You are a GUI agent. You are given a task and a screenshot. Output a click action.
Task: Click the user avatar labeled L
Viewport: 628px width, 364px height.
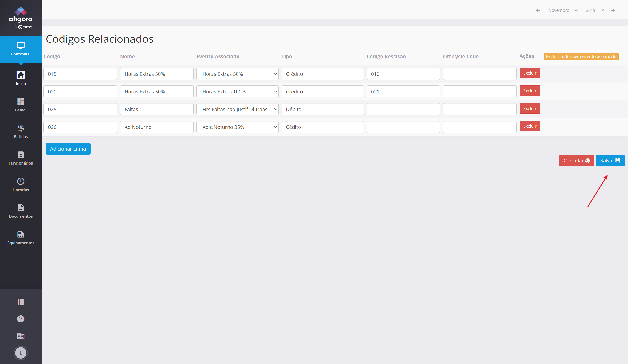[x=21, y=353]
